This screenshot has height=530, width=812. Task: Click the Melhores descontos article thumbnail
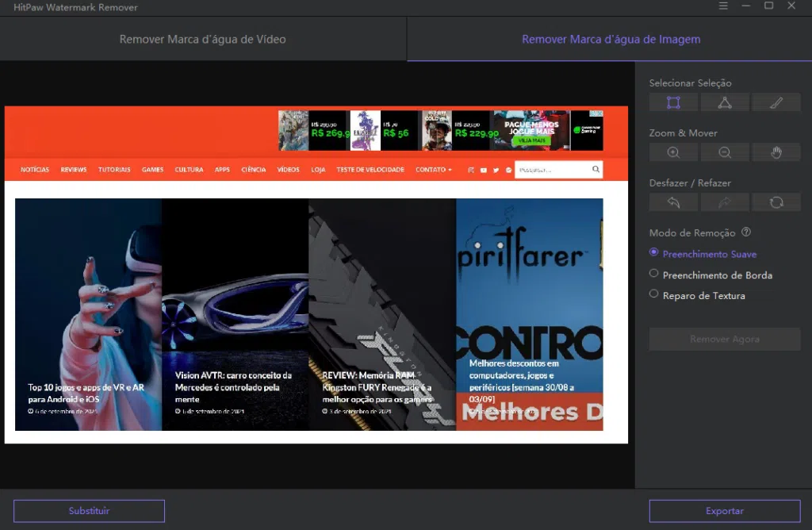(x=529, y=314)
